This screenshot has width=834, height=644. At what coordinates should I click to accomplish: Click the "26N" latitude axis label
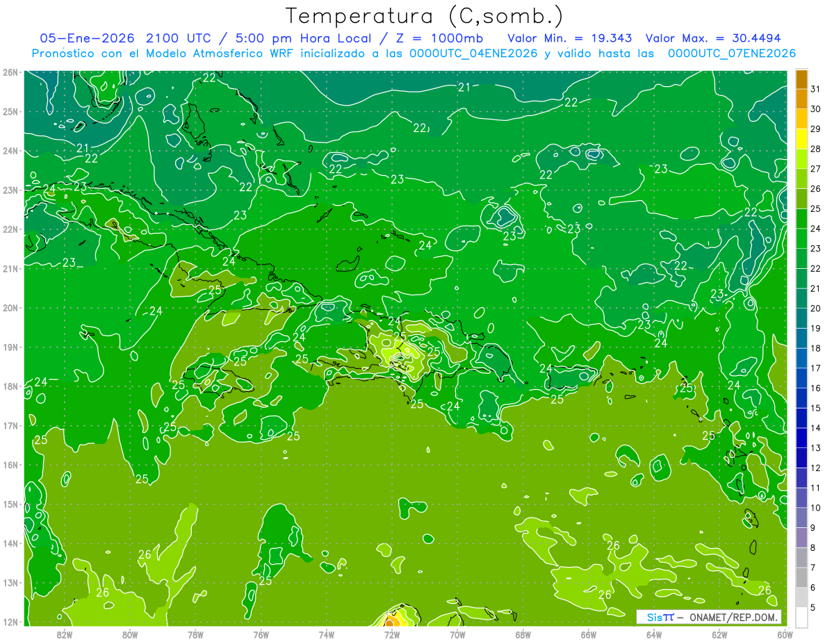tap(10, 72)
